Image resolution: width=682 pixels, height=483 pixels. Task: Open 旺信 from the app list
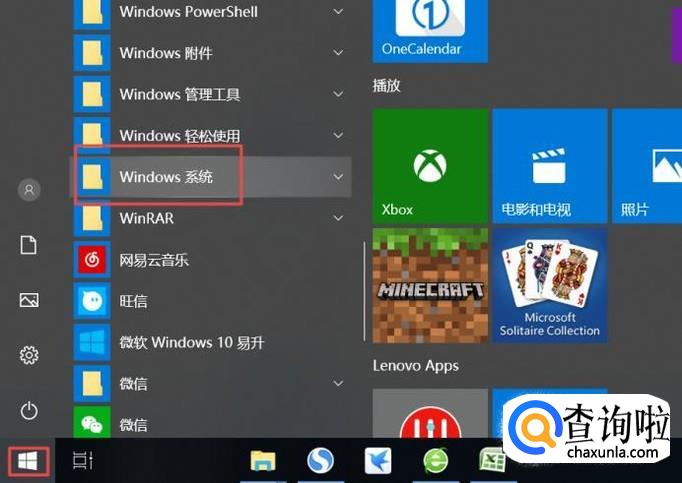(133, 301)
